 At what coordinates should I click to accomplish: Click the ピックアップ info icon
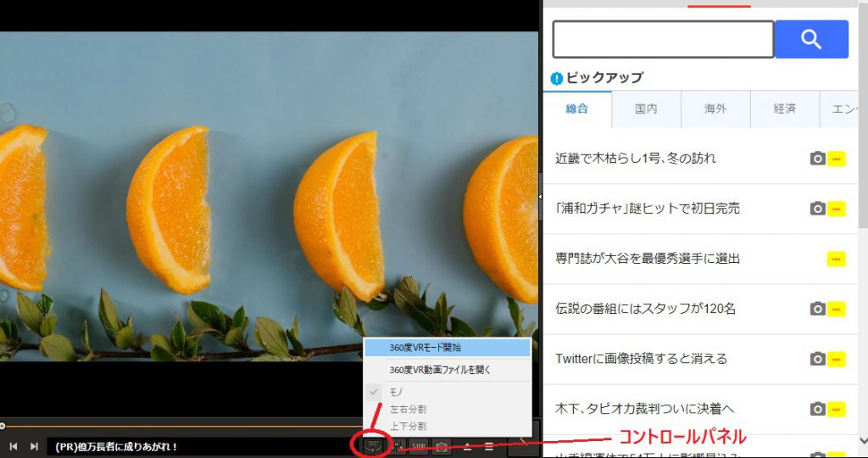pos(556,79)
